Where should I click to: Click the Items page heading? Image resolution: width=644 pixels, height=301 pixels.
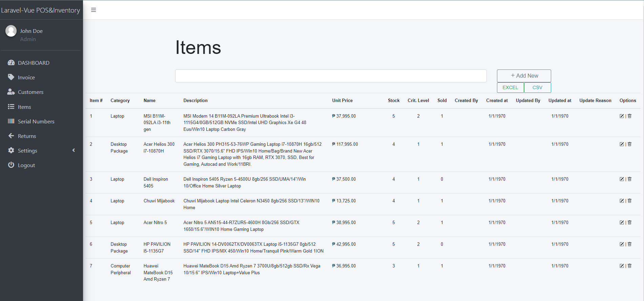(x=198, y=47)
